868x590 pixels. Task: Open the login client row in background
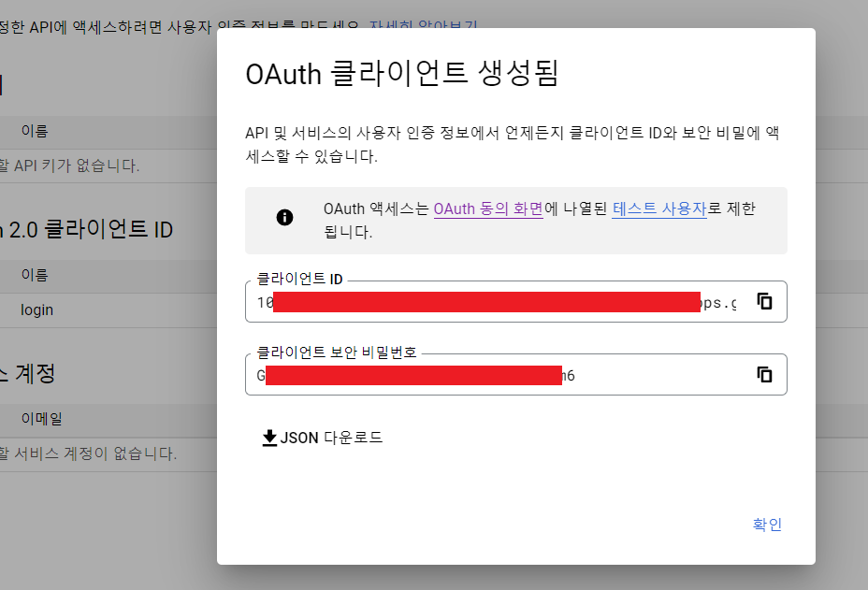click(36, 309)
